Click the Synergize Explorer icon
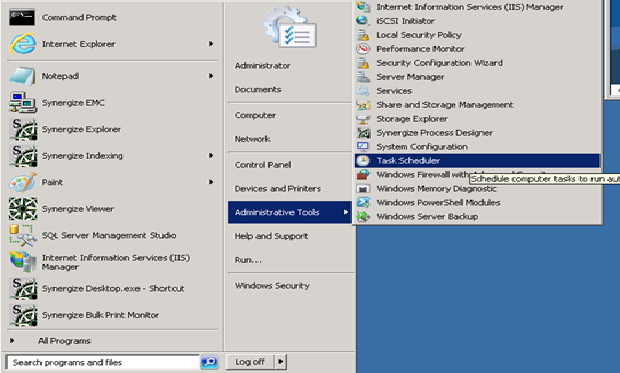The image size is (620, 373). pos(24,129)
